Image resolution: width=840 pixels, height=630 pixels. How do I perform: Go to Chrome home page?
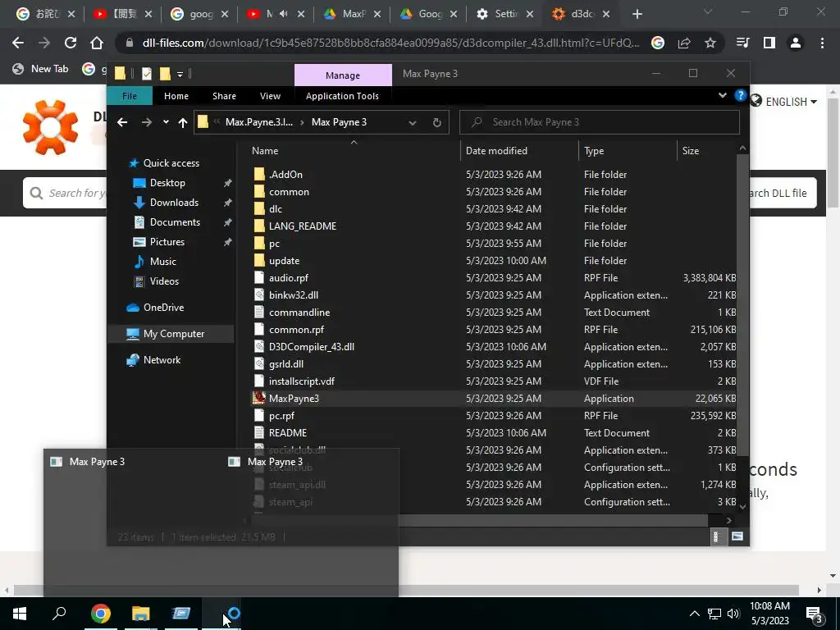(x=97, y=43)
